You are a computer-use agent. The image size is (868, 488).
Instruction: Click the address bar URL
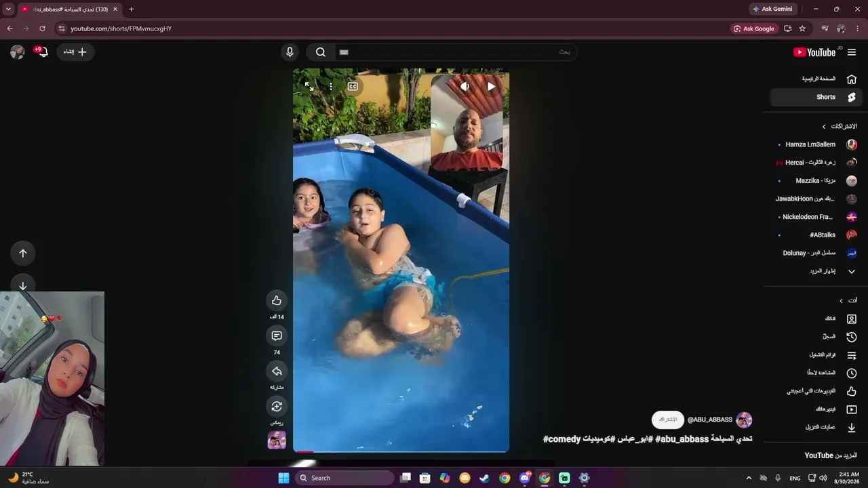coord(121,28)
